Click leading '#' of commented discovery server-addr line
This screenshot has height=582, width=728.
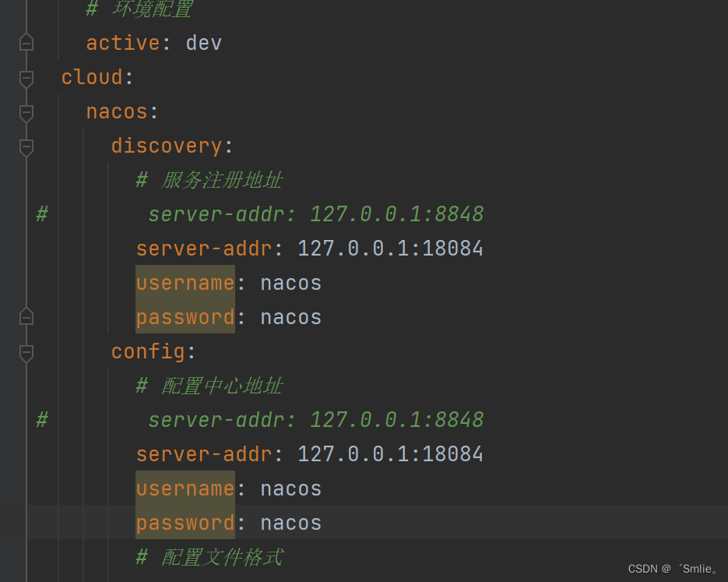(x=42, y=214)
